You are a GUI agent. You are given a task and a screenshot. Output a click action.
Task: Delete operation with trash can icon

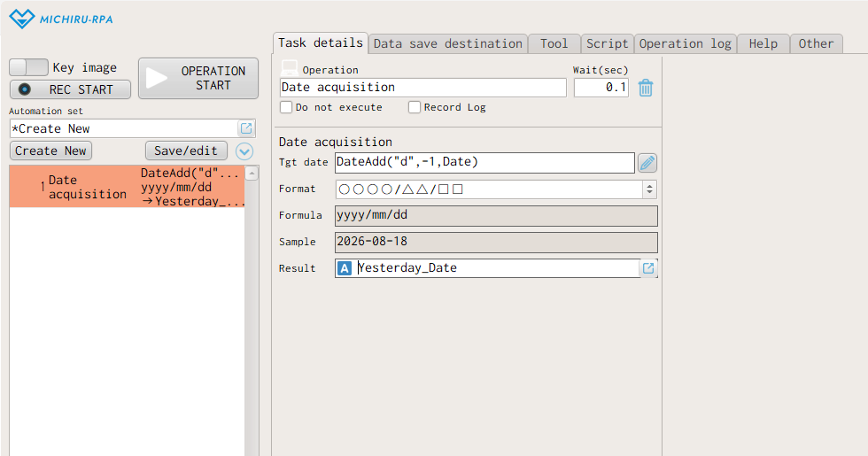[646, 88]
